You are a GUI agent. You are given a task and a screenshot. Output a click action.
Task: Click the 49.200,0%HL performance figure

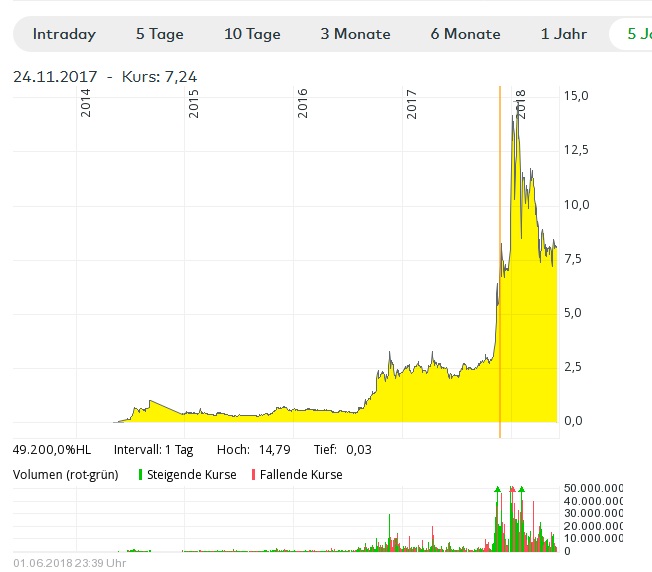(52, 450)
